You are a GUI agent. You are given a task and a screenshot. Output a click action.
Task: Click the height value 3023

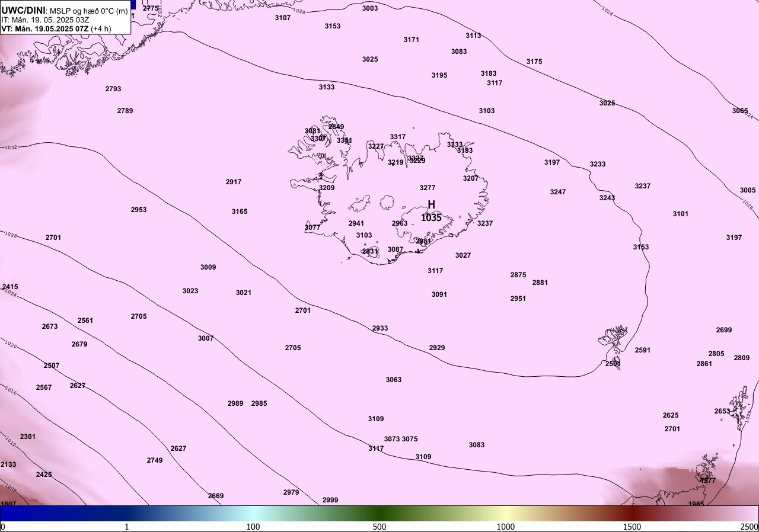(x=190, y=291)
